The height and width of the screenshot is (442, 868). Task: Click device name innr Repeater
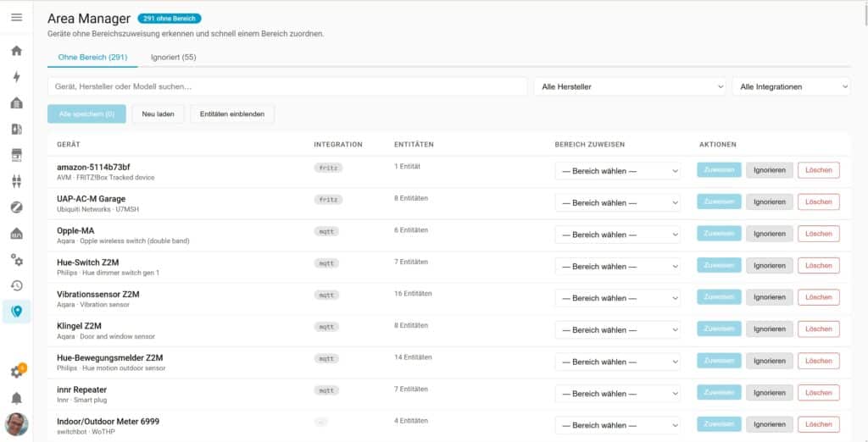[82, 390]
